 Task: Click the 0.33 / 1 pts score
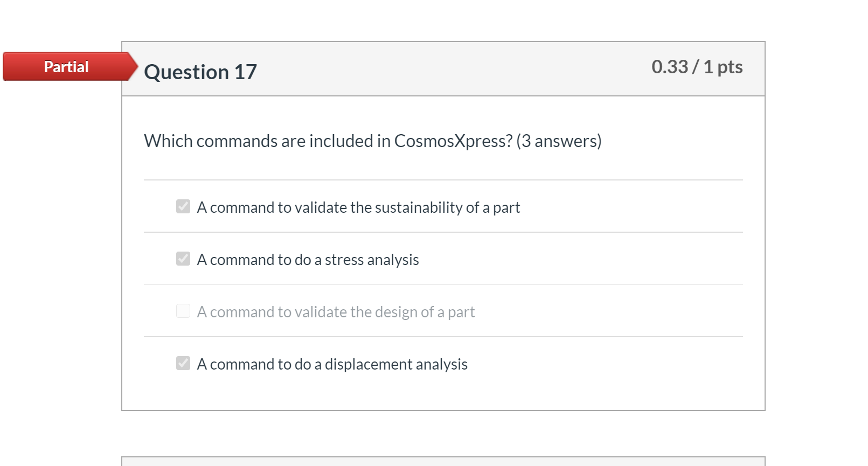(x=697, y=67)
